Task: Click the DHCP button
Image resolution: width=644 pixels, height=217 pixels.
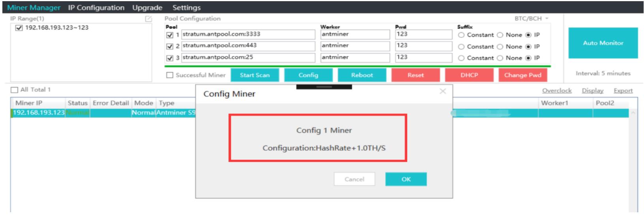Action: click(x=469, y=75)
